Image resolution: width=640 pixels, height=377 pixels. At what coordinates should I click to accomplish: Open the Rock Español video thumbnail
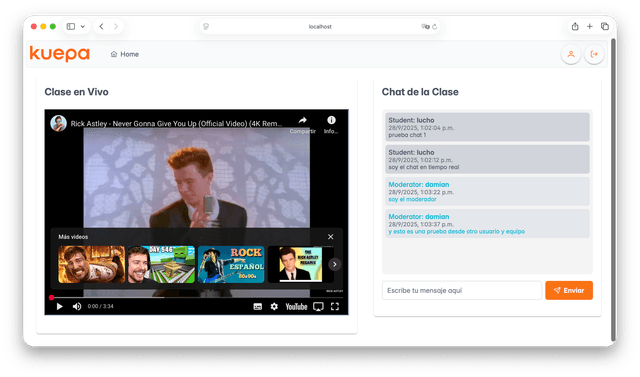[231, 264]
